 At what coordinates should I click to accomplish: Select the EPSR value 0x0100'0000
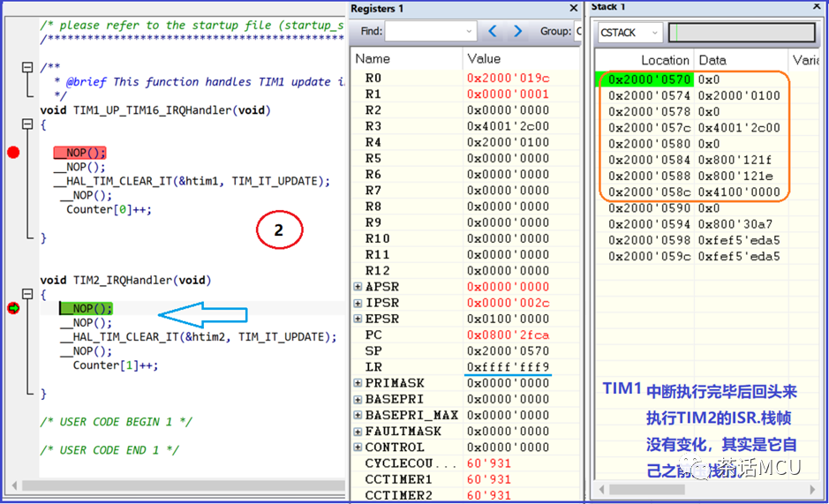coord(508,319)
